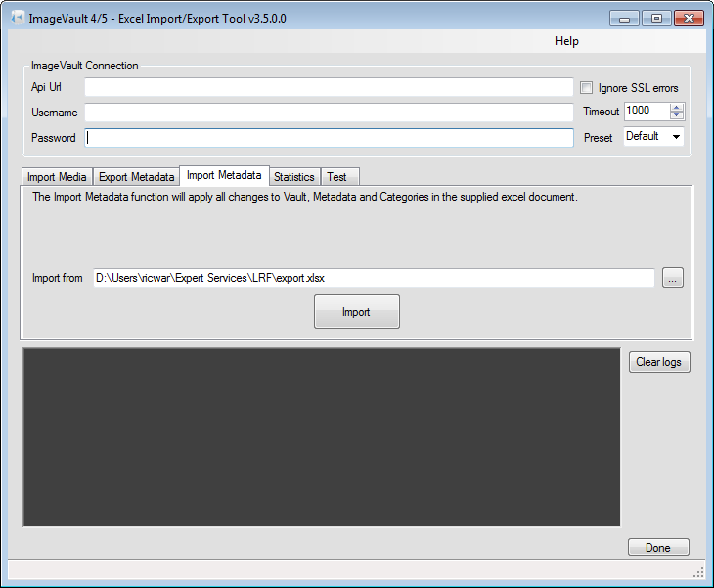Switch to the Import Media tab
This screenshot has height=588, width=714.
coord(57,177)
